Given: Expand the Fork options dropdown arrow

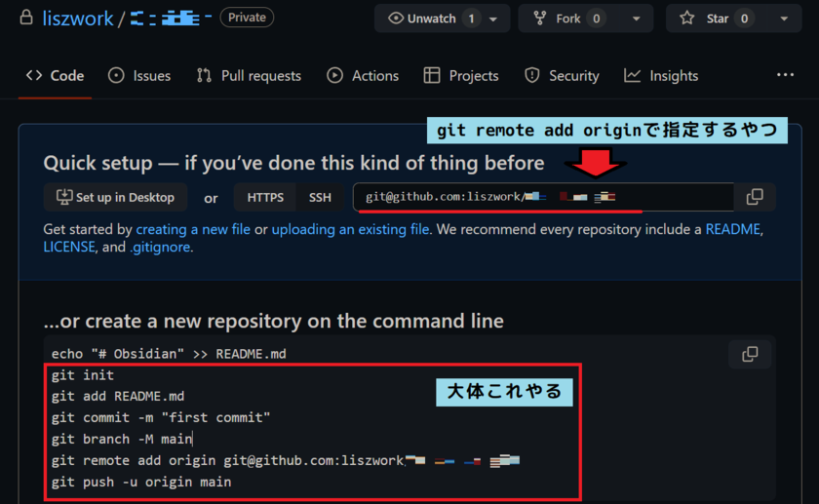Looking at the screenshot, I should point(636,19).
